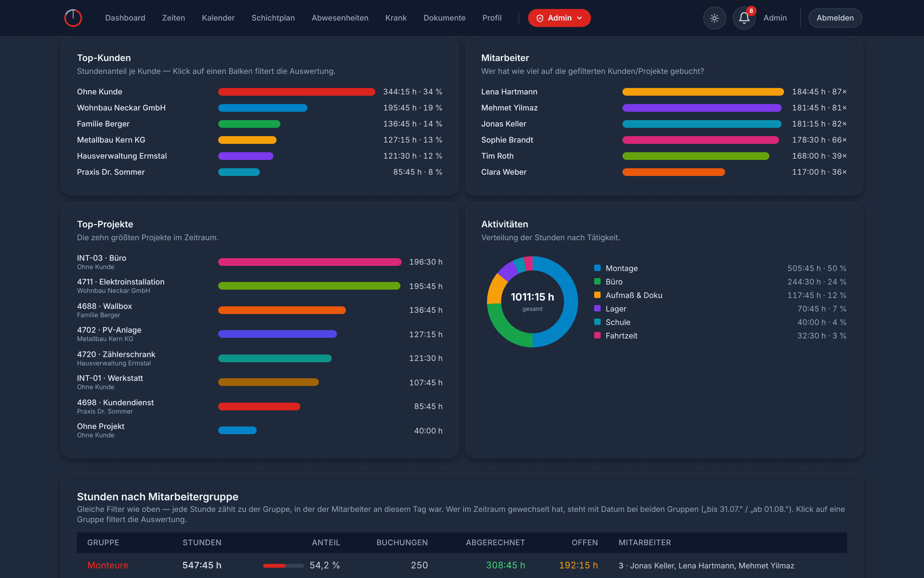The image size is (924, 578).
Task: Click the 1011:15 h donut chart total
Action: [x=532, y=297]
